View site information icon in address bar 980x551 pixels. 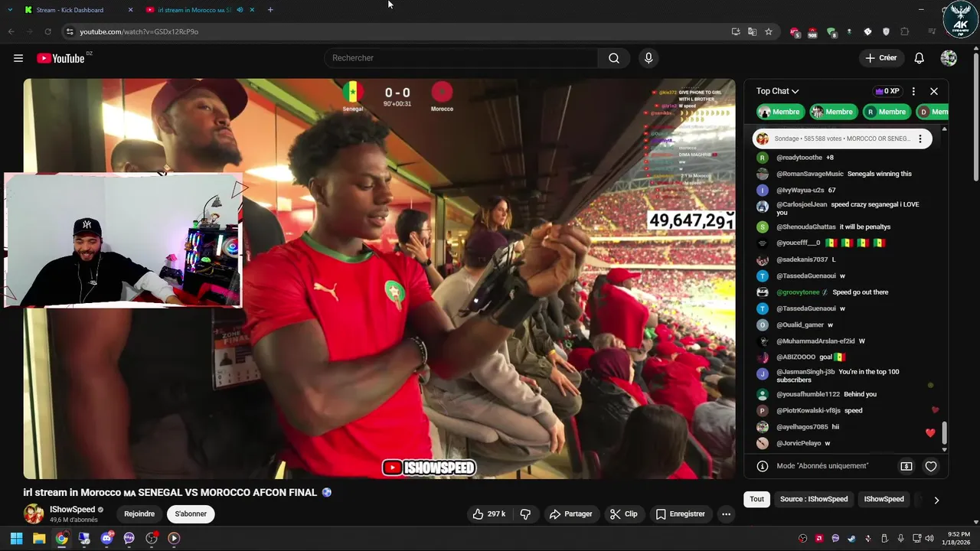click(x=70, y=31)
